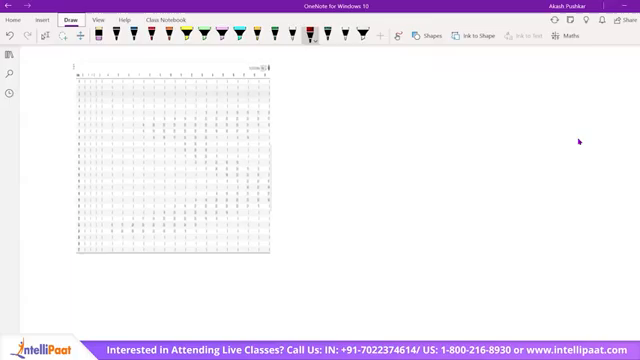Open recent notes clock icon
Viewport: 640px width, 360px height.
pos(9,93)
